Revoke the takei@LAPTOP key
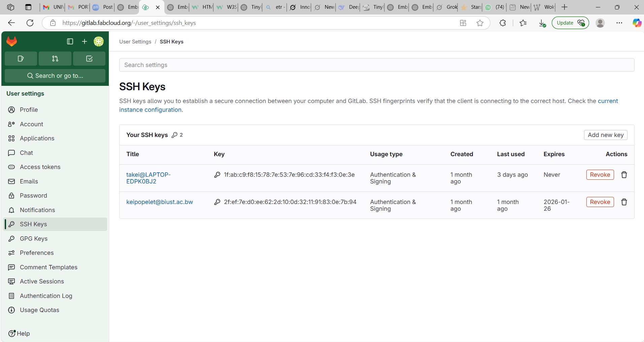Image resolution: width=644 pixels, height=342 pixels. point(600,175)
